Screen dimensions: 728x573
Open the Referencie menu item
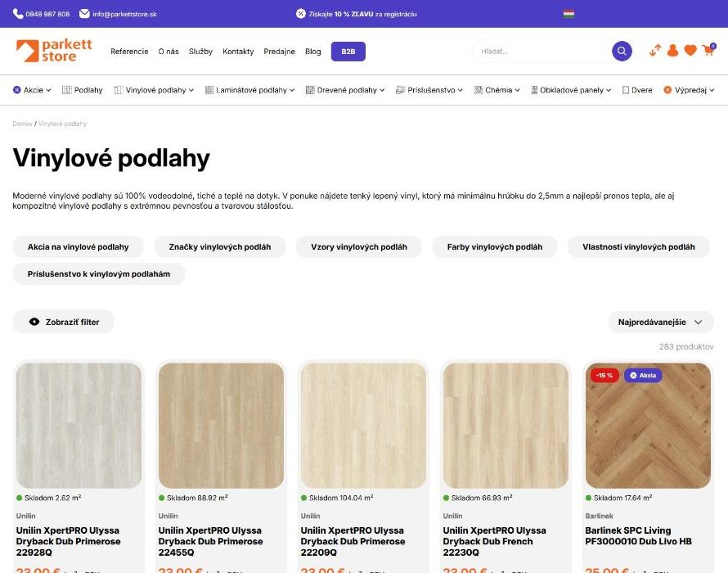pyautogui.click(x=129, y=51)
